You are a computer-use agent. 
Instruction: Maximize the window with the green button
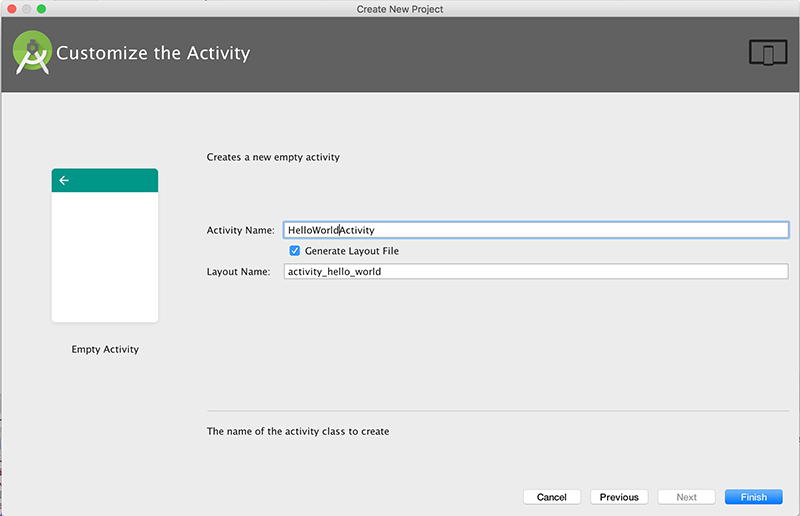[x=41, y=9]
